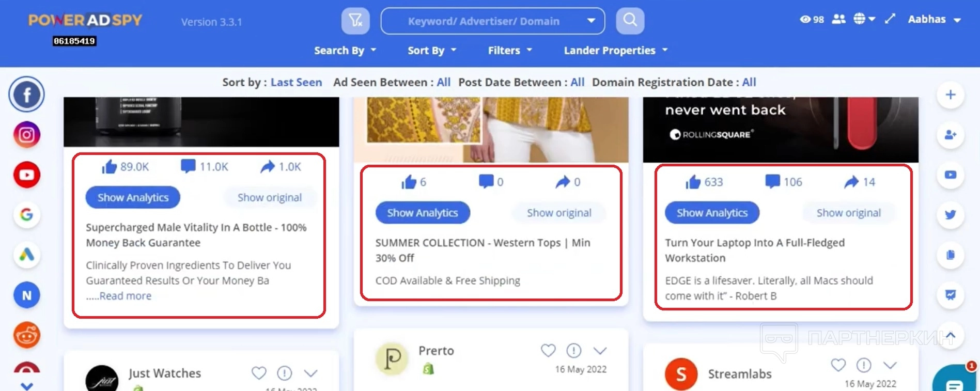Click the 89.0K likes thumbs-up icon
Viewport: 980px width, 391px height.
point(110,166)
